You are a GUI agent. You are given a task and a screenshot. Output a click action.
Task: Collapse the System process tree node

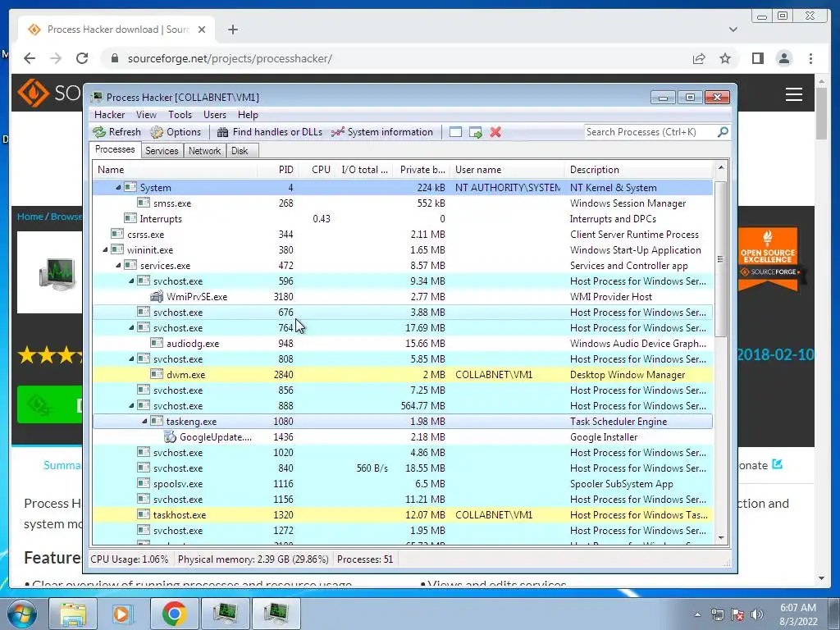pos(118,188)
